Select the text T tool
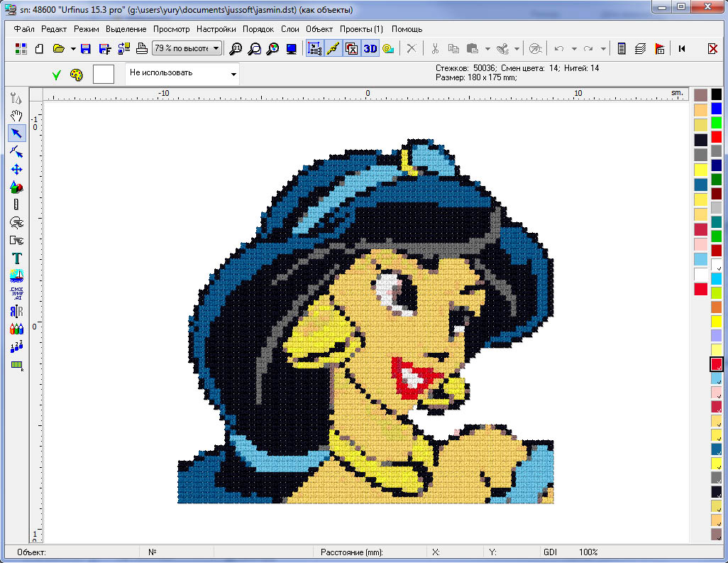Viewport: 728px width, 563px height. point(17,258)
